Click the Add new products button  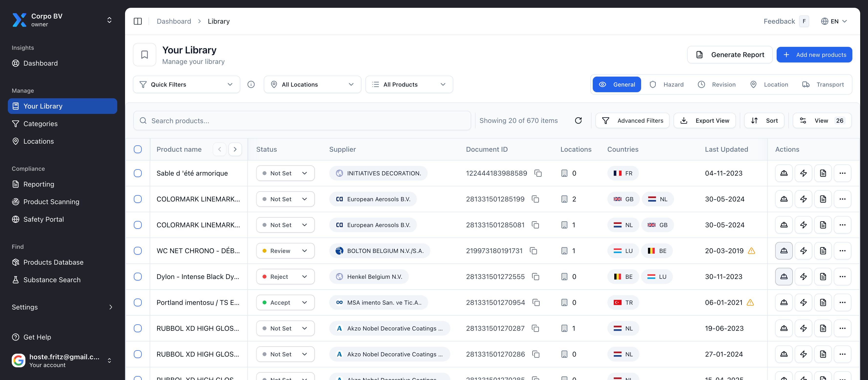click(x=815, y=55)
